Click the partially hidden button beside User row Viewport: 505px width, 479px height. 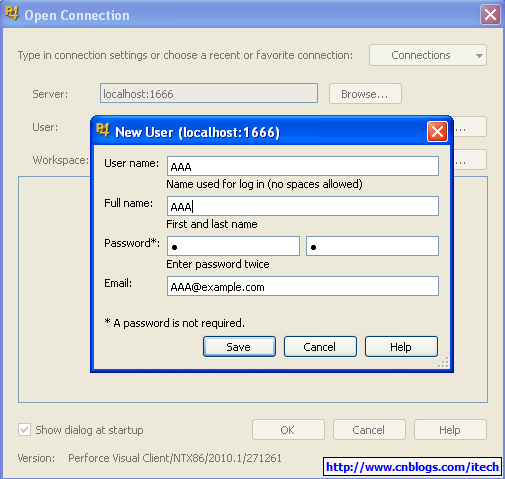pyautogui.click(x=470, y=127)
